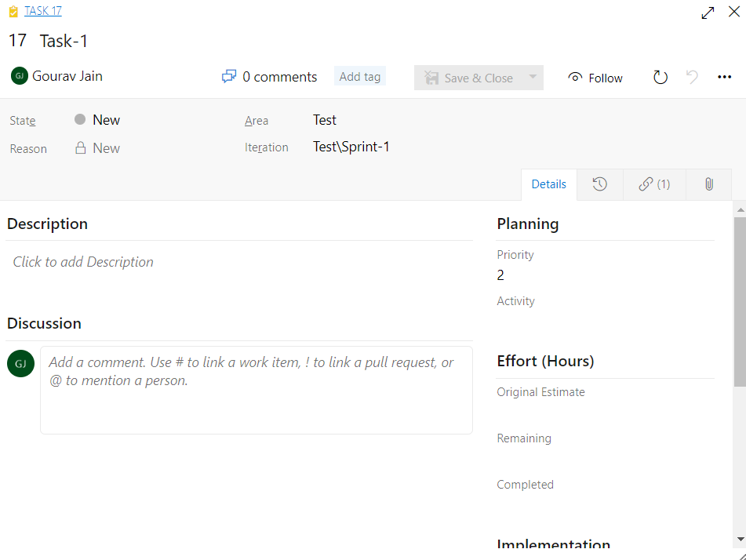Click the Follow button
This screenshot has height=560, width=746.
[595, 77]
